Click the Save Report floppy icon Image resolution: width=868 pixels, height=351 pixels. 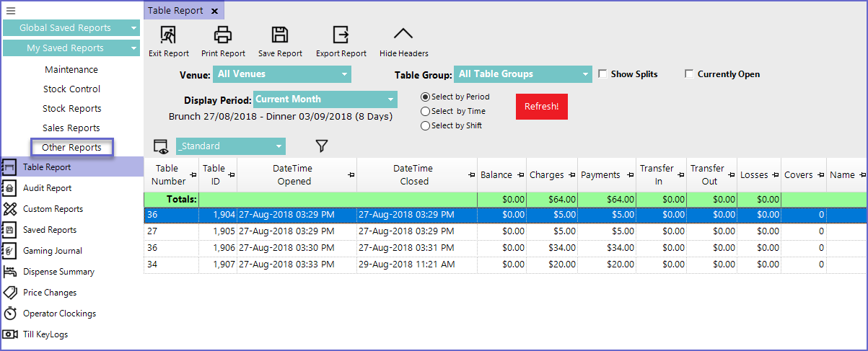(280, 35)
